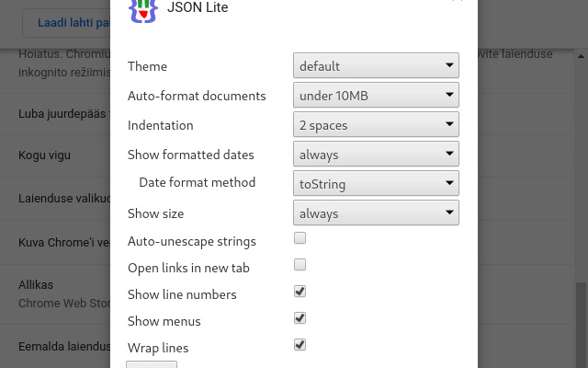
Task: Disable the Show line numbers checkbox
Action: [300, 292]
